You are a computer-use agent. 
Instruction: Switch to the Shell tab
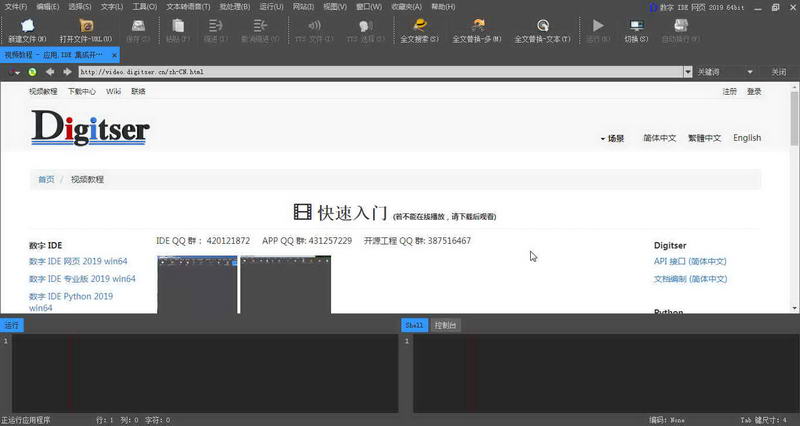[414, 325]
